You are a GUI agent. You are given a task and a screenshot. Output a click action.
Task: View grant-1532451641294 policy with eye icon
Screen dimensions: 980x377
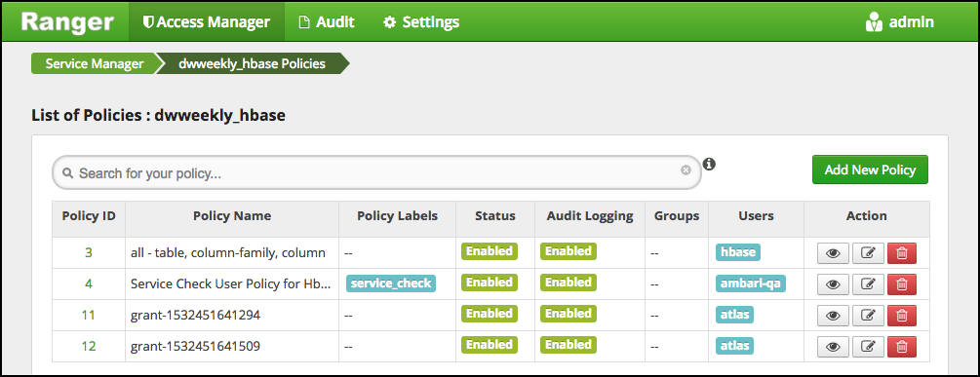833,316
